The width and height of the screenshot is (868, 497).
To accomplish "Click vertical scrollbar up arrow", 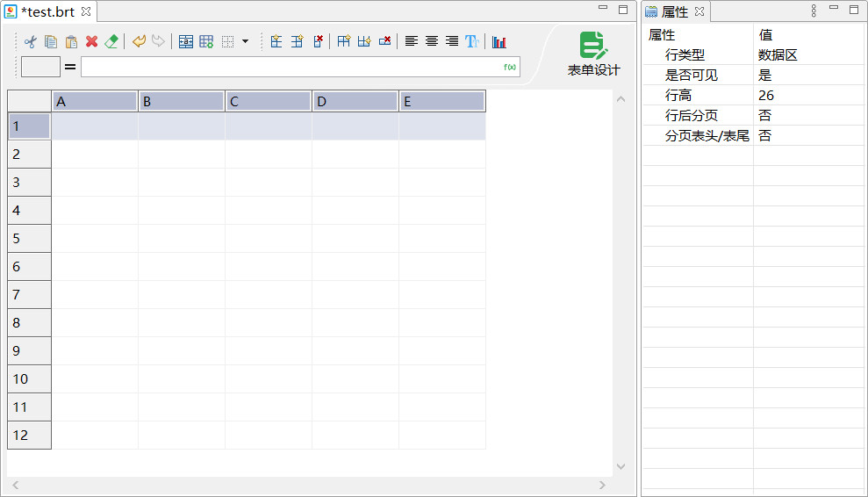I will coord(621,99).
